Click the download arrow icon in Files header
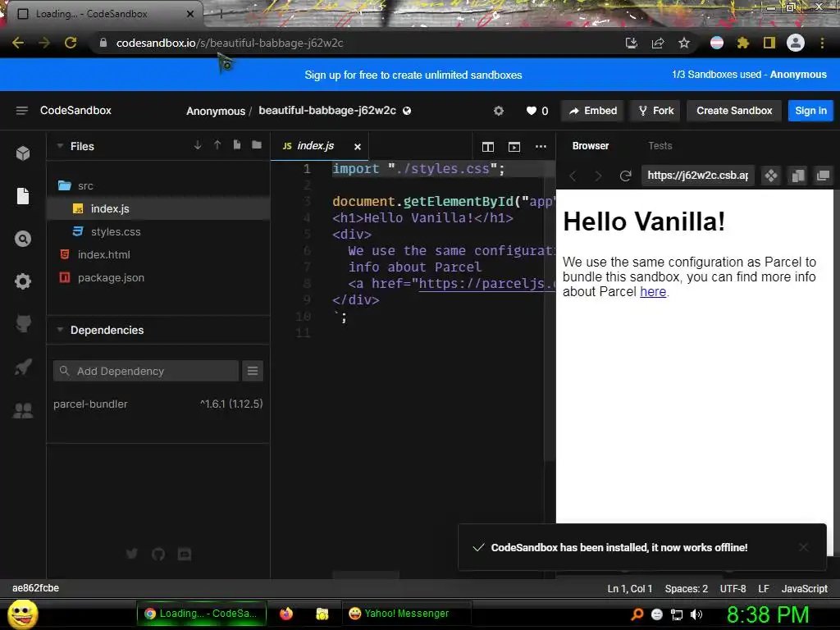This screenshot has width=840, height=630. coord(198,145)
